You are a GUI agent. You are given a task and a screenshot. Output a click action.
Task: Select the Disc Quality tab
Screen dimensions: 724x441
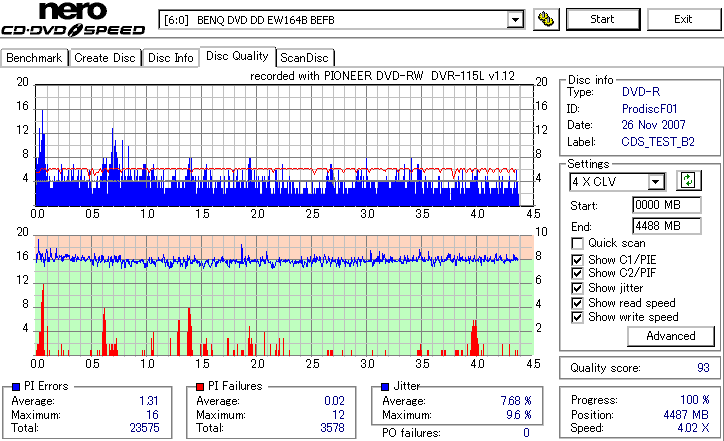(237, 56)
